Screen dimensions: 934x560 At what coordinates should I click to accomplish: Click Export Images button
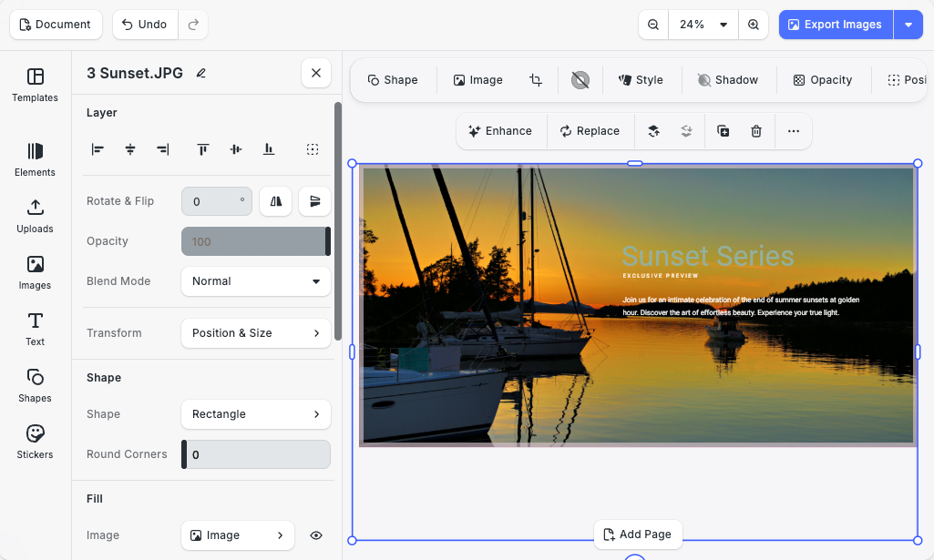836,25
